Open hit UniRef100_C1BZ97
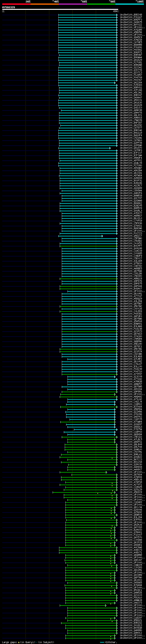This screenshot has width=146, height=644. (x=131, y=618)
